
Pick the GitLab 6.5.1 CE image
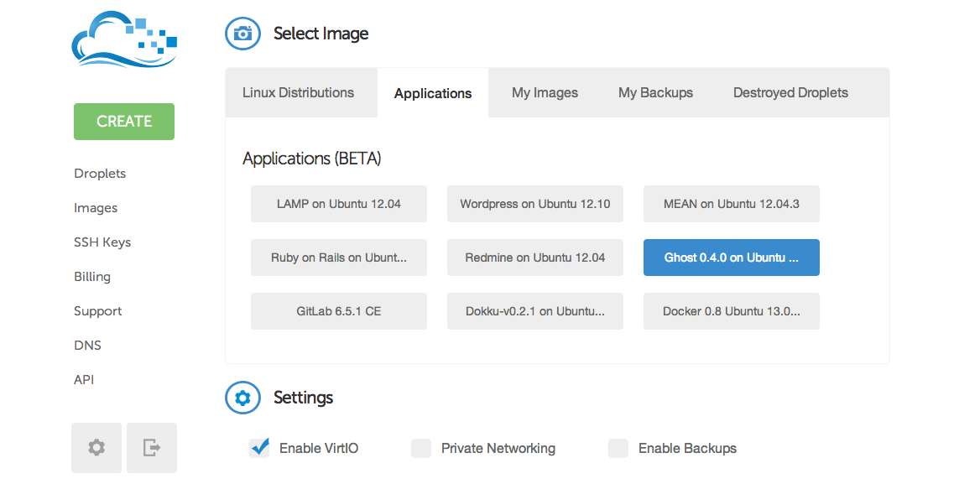(339, 311)
